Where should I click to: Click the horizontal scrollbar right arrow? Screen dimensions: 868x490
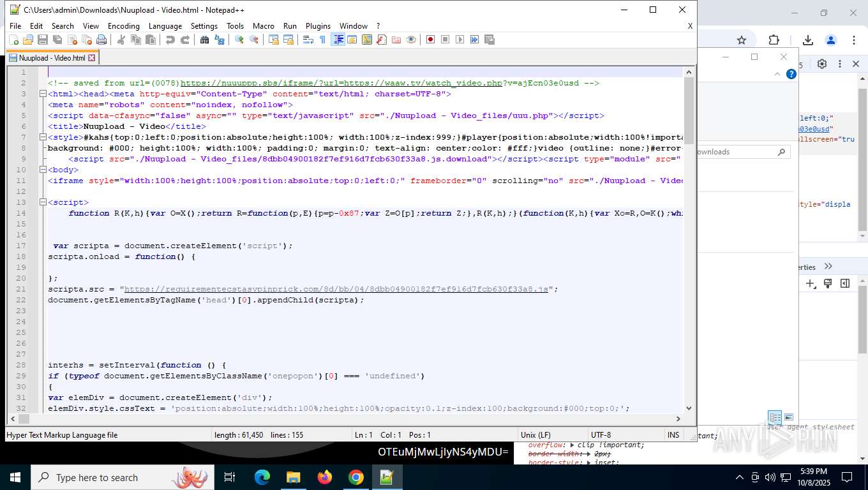pyautogui.click(x=678, y=419)
